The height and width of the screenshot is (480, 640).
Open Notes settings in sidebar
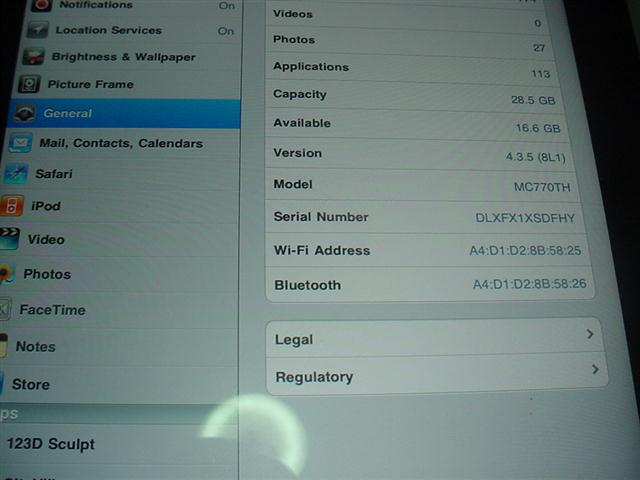pos(36,346)
